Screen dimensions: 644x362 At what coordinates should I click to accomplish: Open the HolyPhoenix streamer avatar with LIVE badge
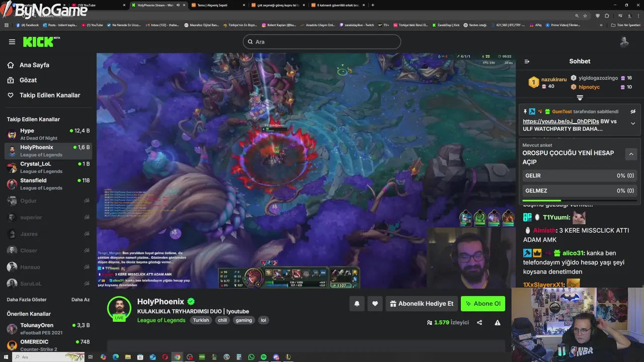click(119, 308)
